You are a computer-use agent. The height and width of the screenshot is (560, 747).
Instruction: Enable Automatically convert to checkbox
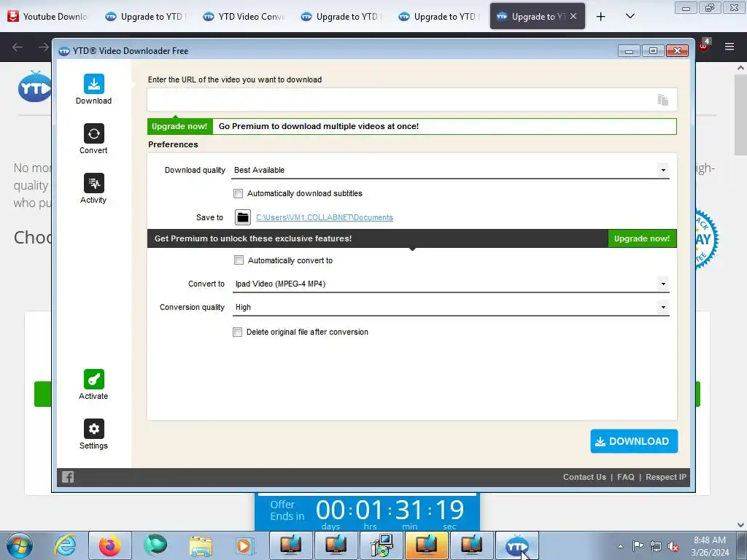tap(239, 260)
